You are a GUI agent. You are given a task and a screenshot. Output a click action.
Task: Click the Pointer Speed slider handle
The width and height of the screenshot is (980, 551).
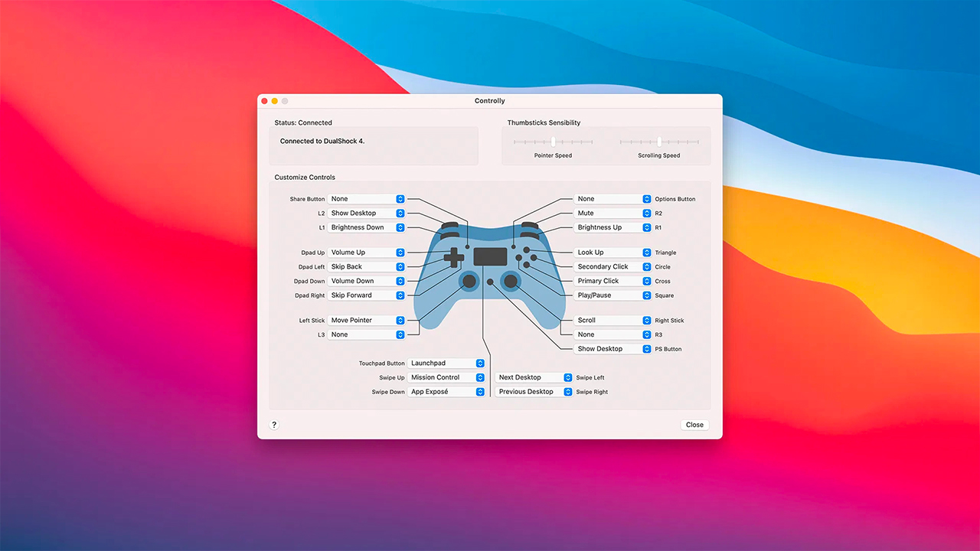click(553, 142)
